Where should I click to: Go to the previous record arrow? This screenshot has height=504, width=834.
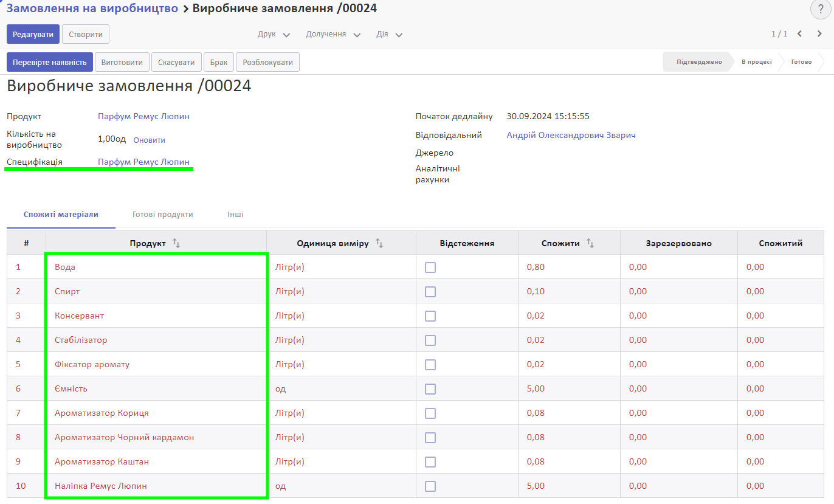799,34
